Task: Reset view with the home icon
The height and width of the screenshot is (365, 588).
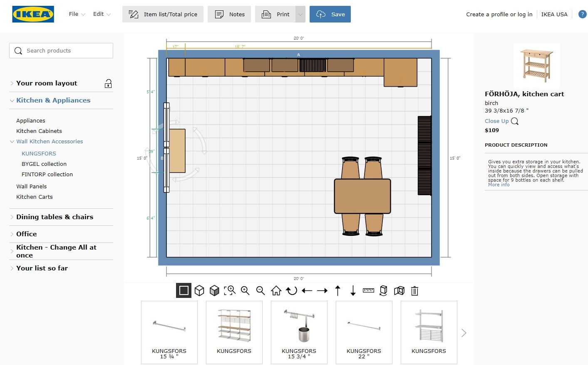Action: tap(276, 290)
